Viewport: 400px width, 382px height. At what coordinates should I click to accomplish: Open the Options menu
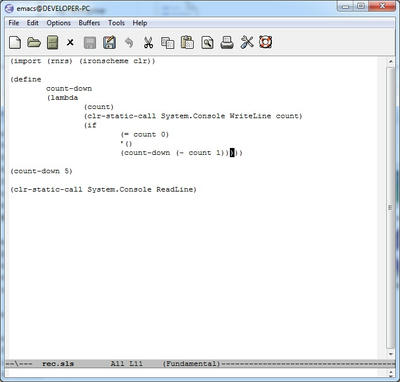59,23
